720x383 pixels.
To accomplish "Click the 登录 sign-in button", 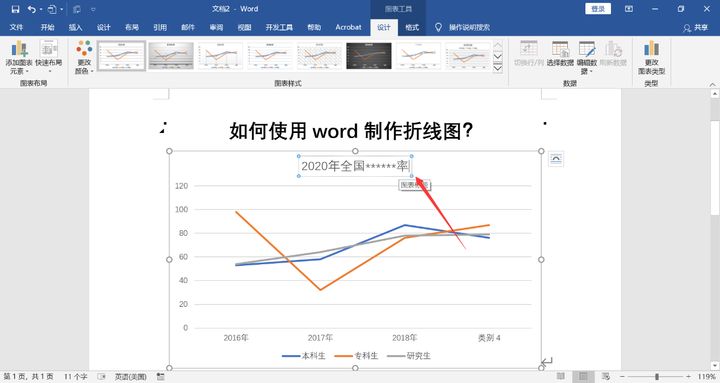I will pos(598,9).
